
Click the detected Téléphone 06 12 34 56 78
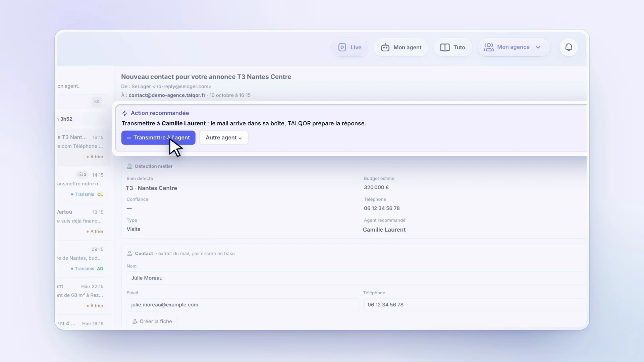(382, 208)
